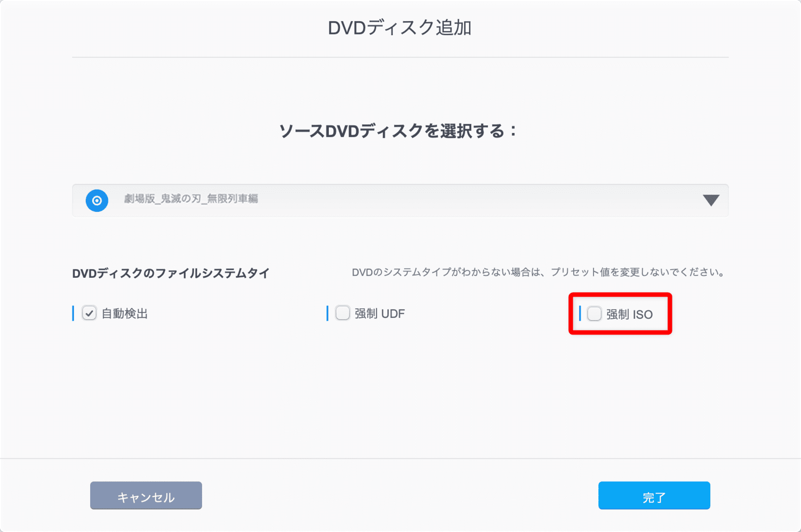Click the circular disc symbol in the source field

97,200
